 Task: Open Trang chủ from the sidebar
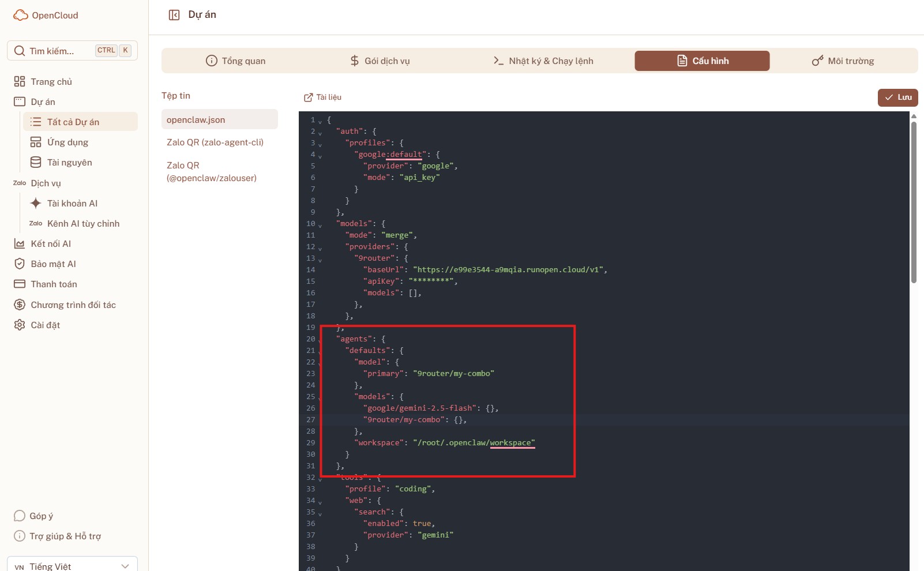tap(51, 82)
